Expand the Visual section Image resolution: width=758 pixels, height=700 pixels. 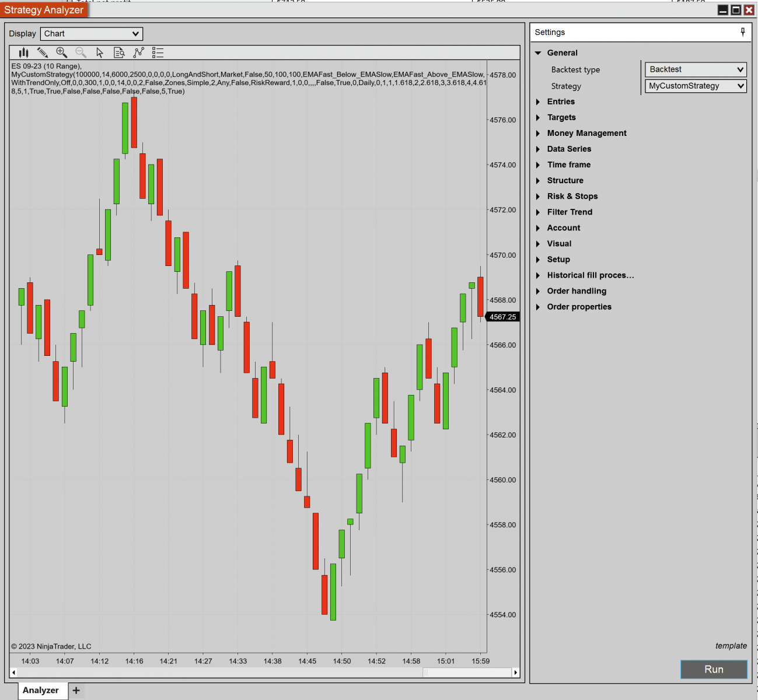538,244
